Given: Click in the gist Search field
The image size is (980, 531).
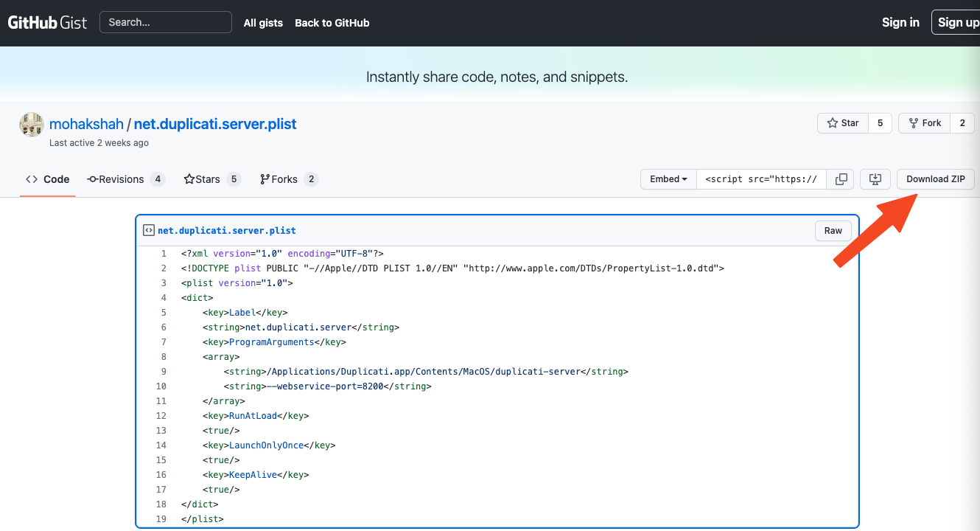Looking at the screenshot, I should pos(165,22).
